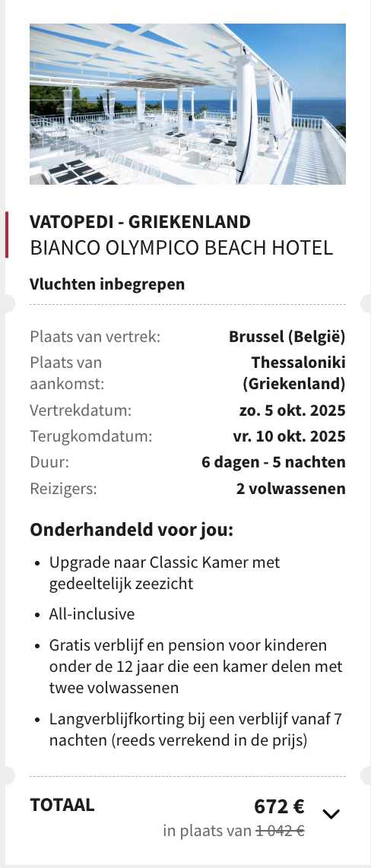371x868 pixels.
Task: Open the hotel terrace photo
Action: (188, 104)
